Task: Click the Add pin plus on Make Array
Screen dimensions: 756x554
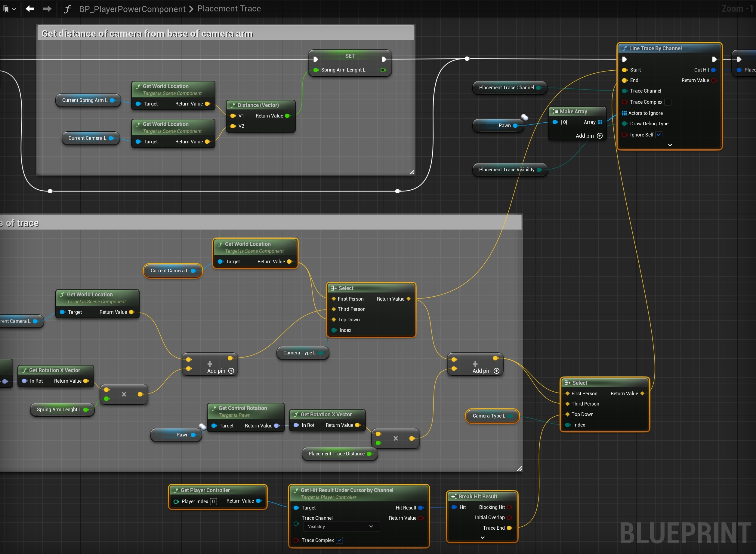Action: (x=600, y=136)
